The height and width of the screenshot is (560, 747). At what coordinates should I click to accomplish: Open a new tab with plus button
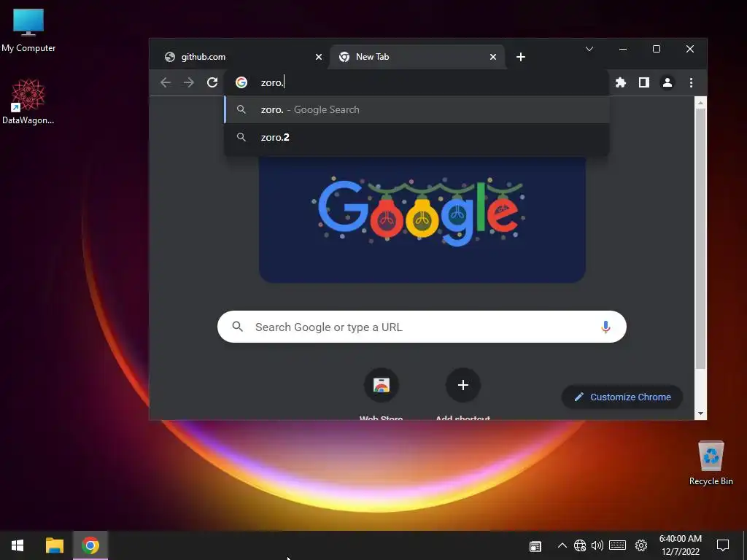click(x=521, y=57)
